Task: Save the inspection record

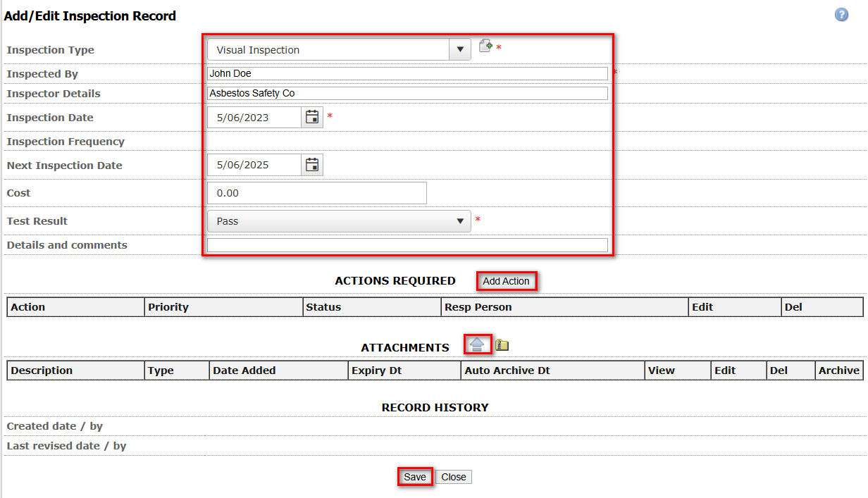Action: [x=414, y=477]
